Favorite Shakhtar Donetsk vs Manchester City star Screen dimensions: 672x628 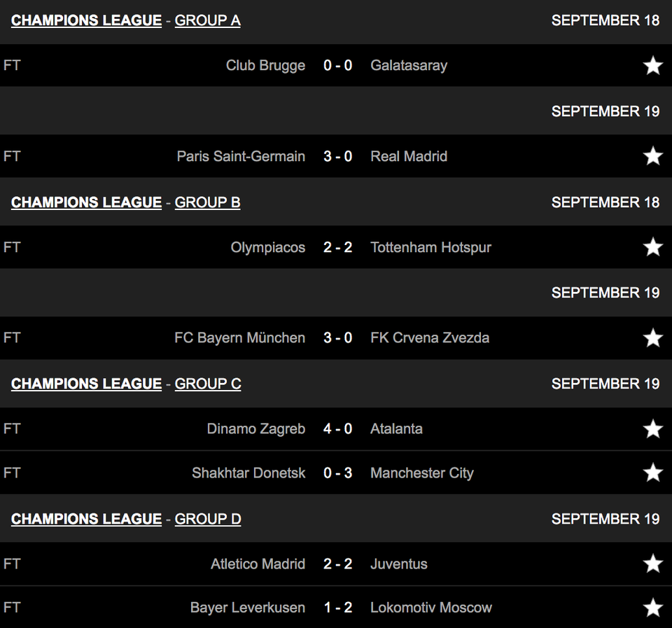pyautogui.click(x=652, y=473)
